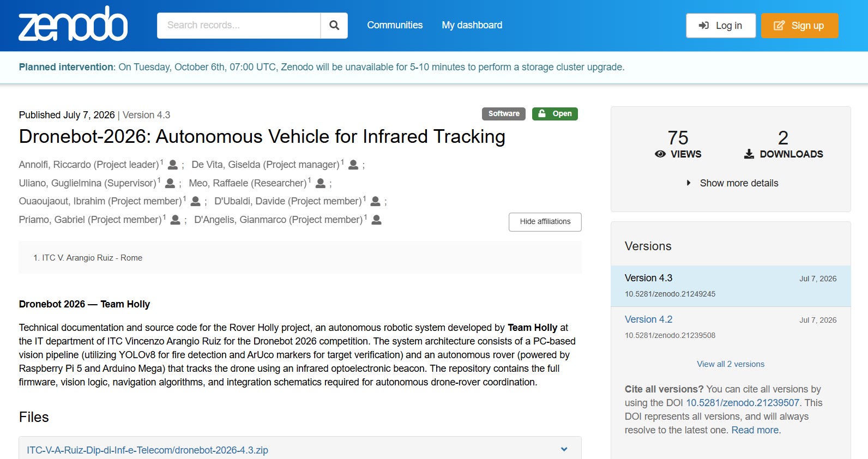Open the Version 4.2 link
Viewport: 868px width, 459px height.
(649, 319)
